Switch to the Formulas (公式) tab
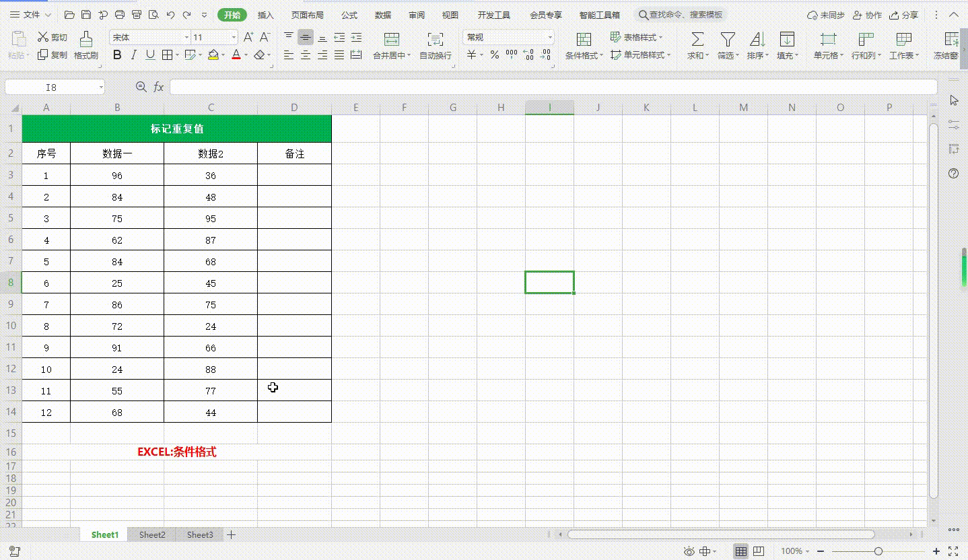 click(x=349, y=15)
